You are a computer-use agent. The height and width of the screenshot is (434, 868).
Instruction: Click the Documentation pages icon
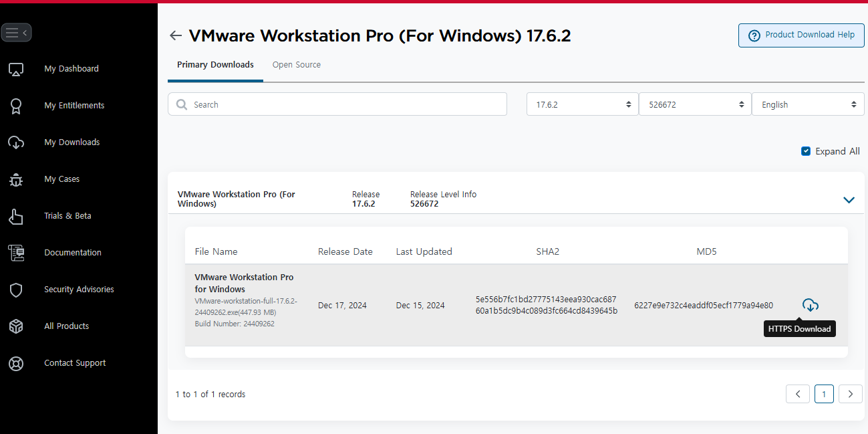(x=16, y=253)
